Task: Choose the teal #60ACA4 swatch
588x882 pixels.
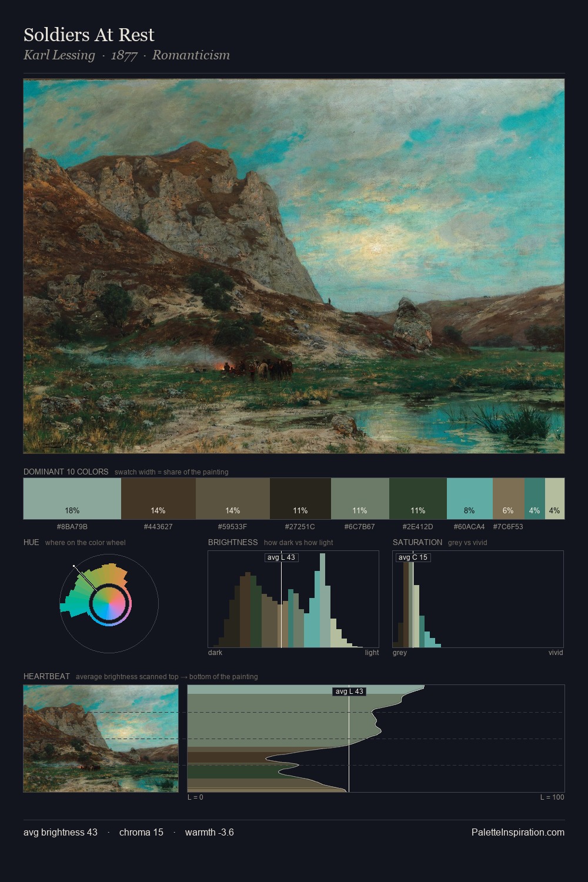Action: coord(470,499)
